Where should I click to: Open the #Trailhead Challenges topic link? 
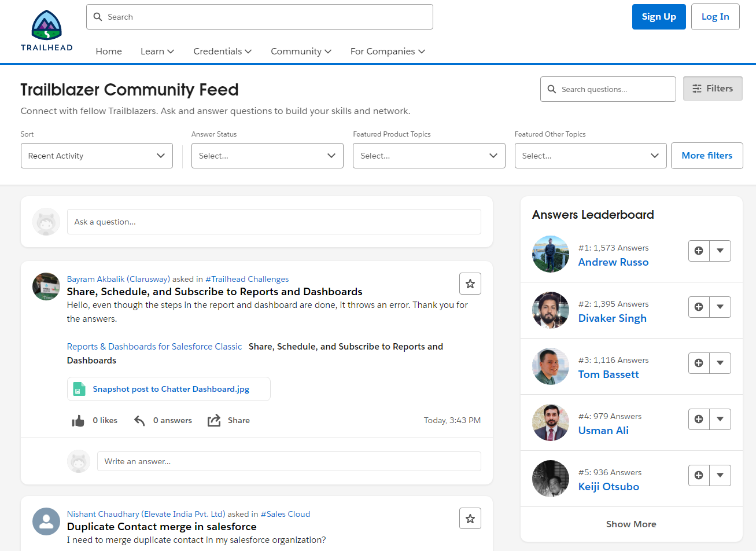coord(247,279)
